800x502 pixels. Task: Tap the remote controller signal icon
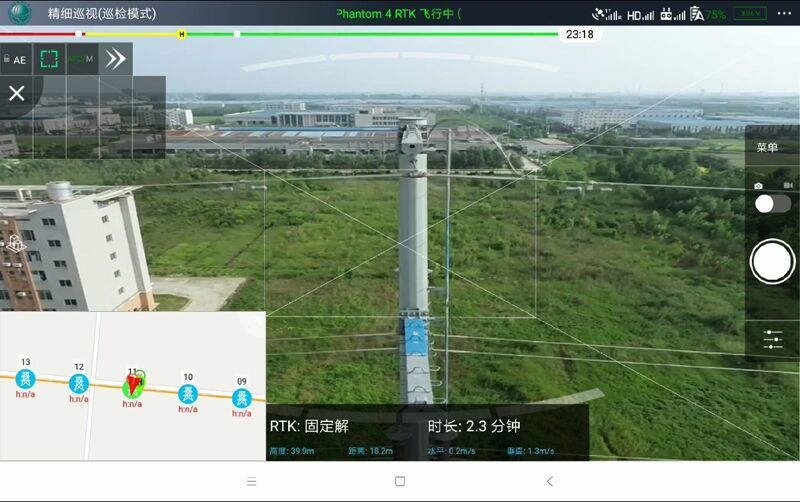tap(673, 14)
